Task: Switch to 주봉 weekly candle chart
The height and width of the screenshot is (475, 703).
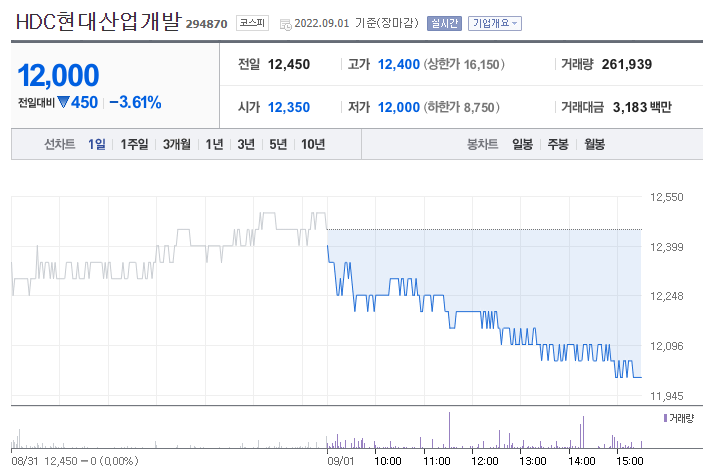Action: coord(558,144)
